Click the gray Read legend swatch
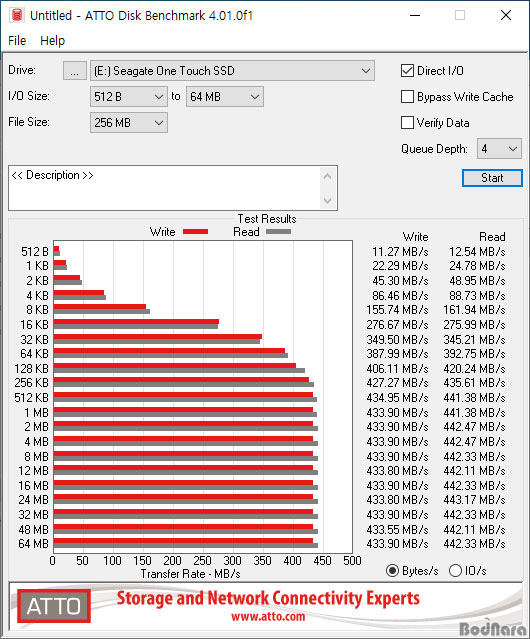 tap(278, 231)
